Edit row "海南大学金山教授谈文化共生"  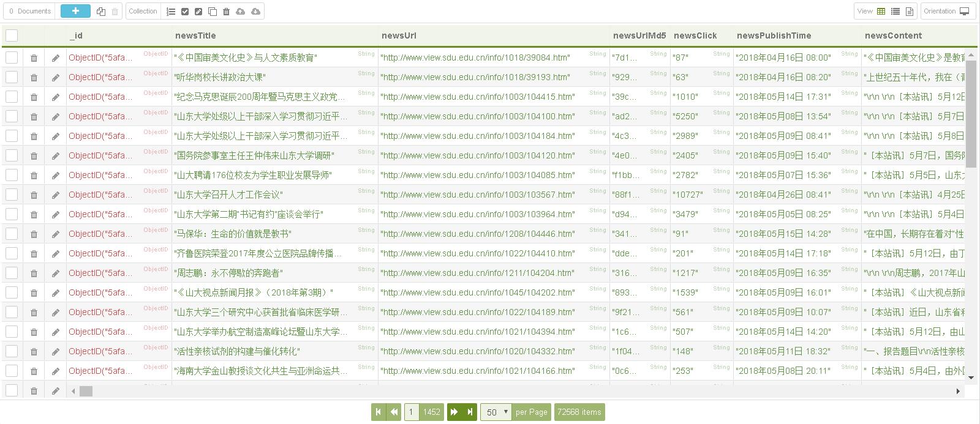tap(55, 371)
